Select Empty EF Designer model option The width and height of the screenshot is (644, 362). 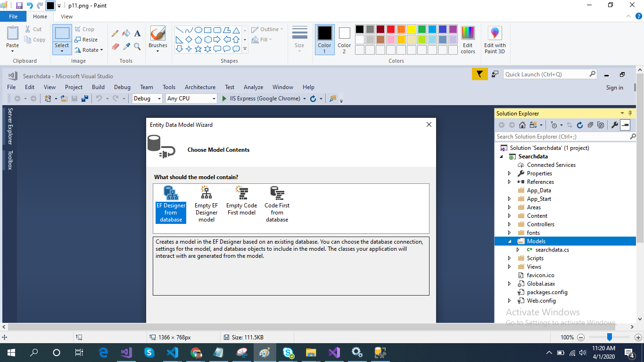[x=206, y=204]
